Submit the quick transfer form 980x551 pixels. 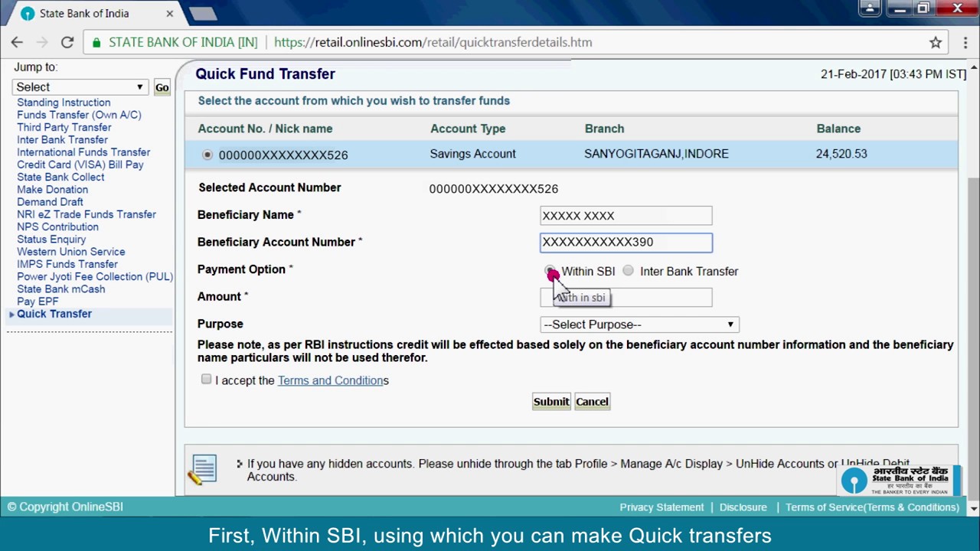tap(551, 402)
